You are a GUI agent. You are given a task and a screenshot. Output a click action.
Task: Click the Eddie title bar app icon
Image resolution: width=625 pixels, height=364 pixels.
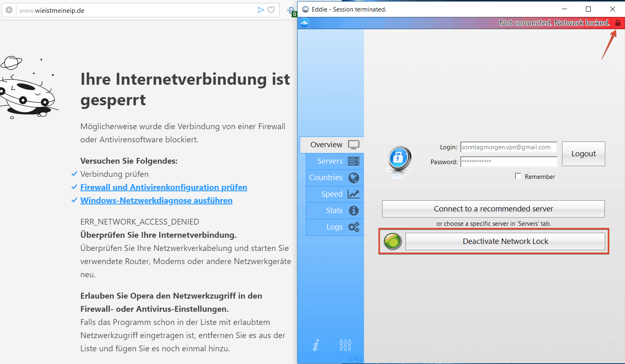[x=306, y=9]
